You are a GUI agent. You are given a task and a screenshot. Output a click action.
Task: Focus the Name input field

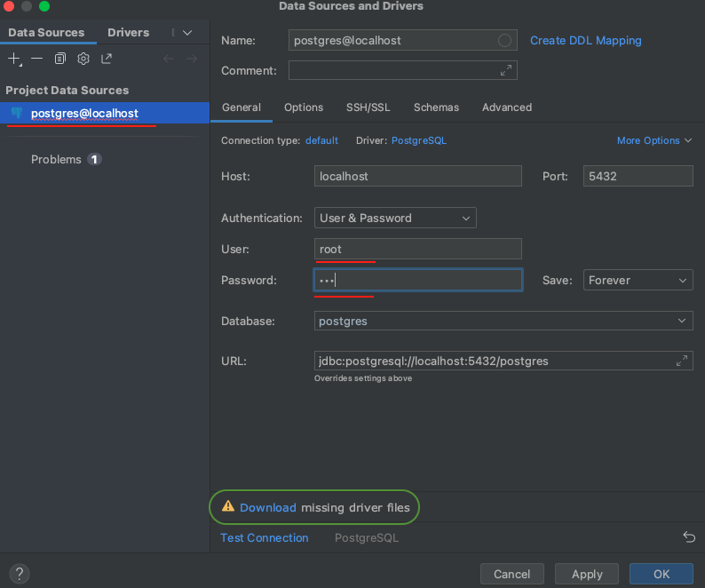[402, 41]
